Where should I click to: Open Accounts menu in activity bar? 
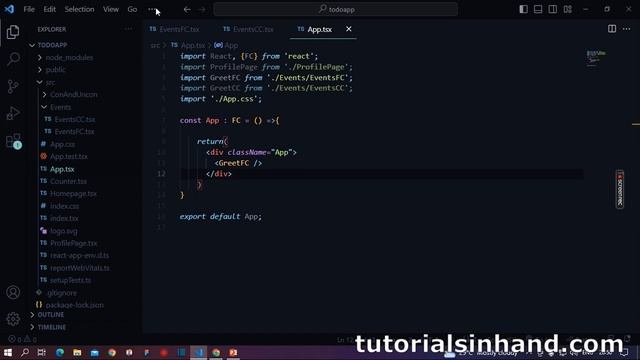pos(13,292)
